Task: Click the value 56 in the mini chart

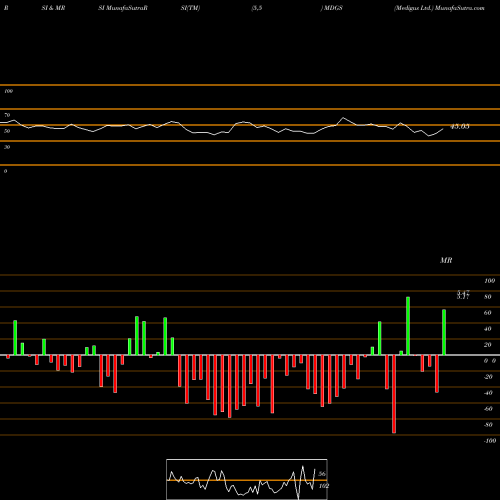Action: [x=322, y=474]
